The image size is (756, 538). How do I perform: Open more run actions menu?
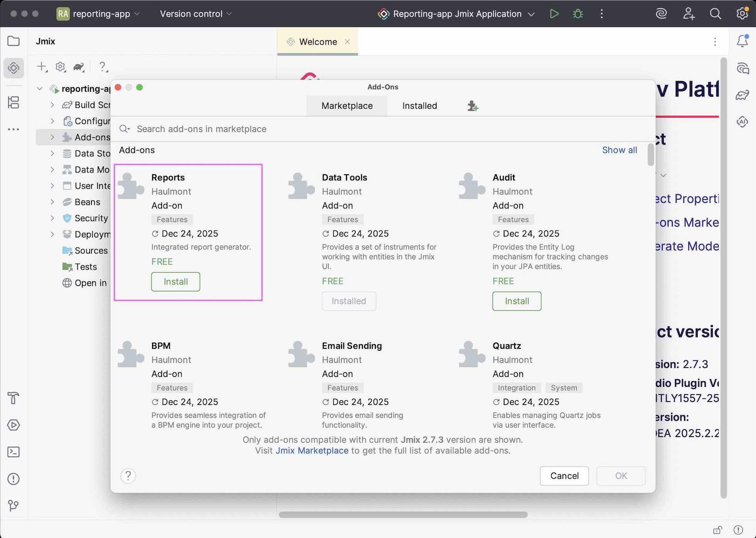coord(602,14)
